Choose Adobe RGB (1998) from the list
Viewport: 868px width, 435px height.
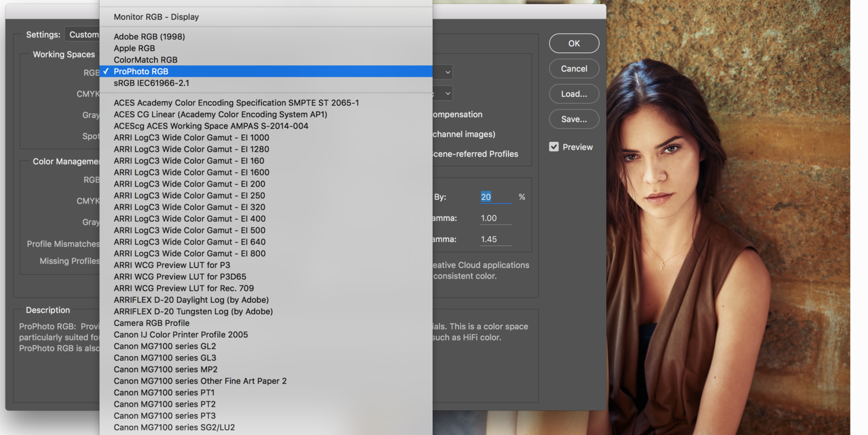coord(149,36)
